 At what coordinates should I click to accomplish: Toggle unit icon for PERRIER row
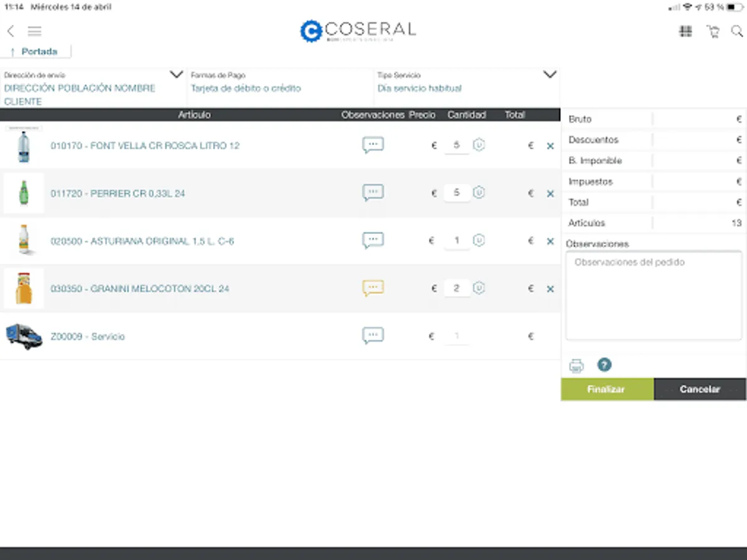(479, 193)
